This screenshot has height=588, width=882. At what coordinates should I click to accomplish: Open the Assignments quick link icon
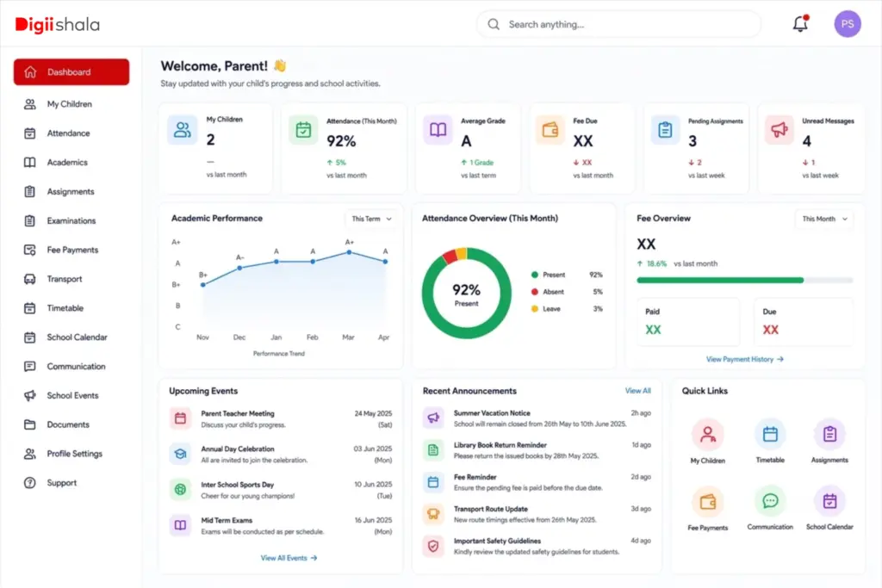829,434
